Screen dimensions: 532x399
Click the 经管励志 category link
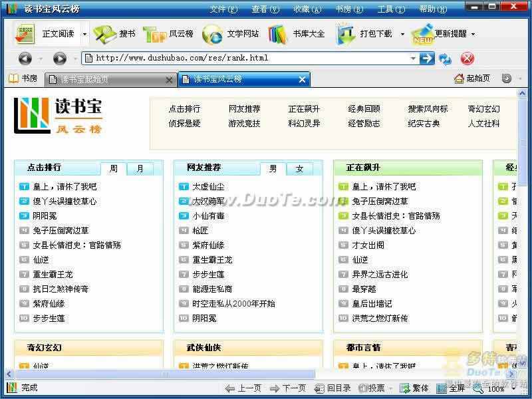(x=364, y=123)
